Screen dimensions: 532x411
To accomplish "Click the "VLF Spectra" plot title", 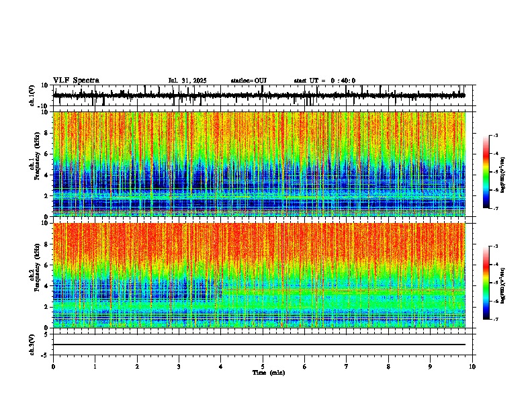I will click(x=76, y=81).
